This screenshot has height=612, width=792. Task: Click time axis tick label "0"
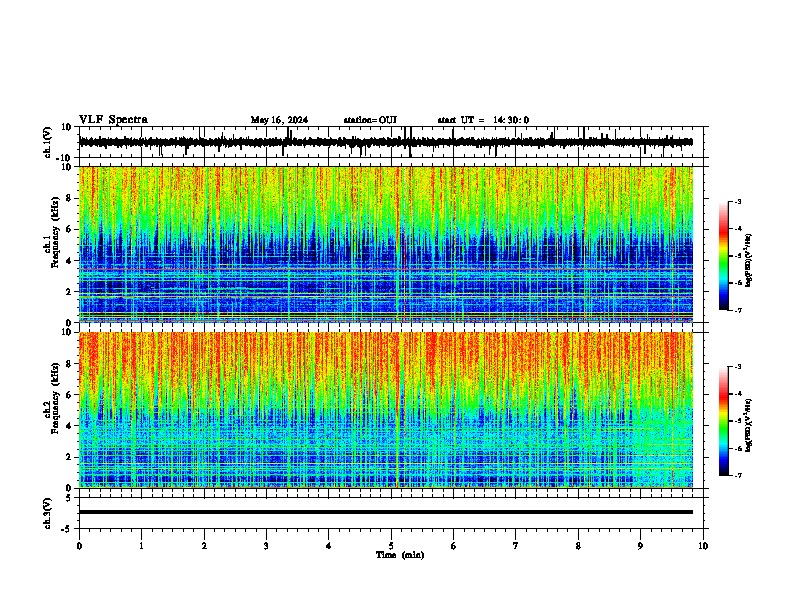[79, 546]
